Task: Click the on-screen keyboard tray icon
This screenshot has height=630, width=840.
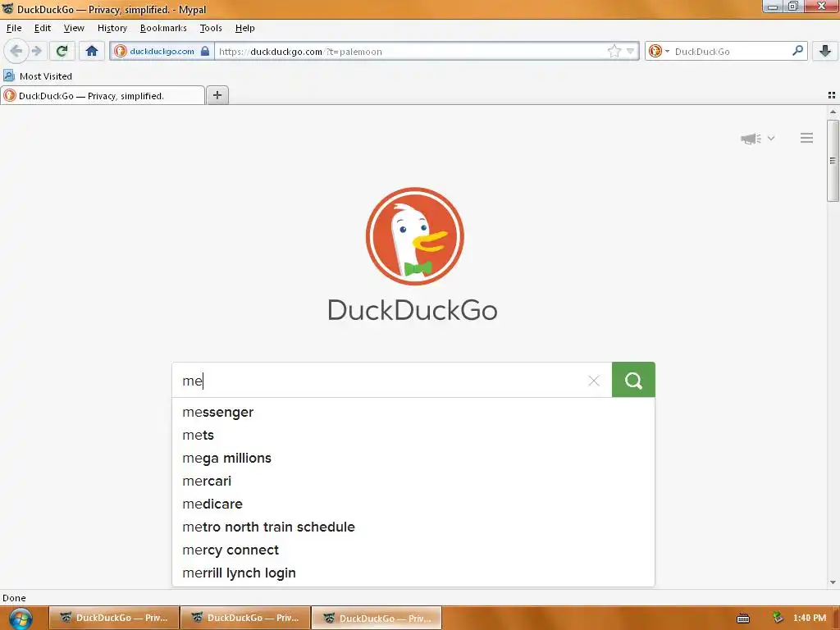Action: coord(743,619)
